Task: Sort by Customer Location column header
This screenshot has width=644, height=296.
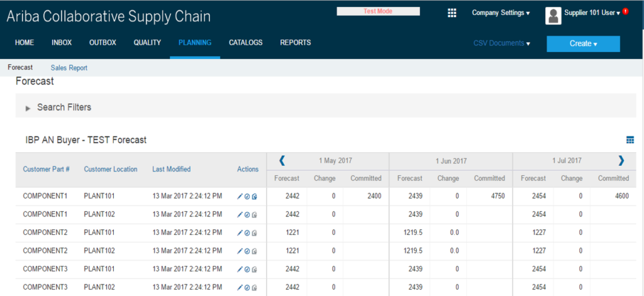Action: click(111, 169)
